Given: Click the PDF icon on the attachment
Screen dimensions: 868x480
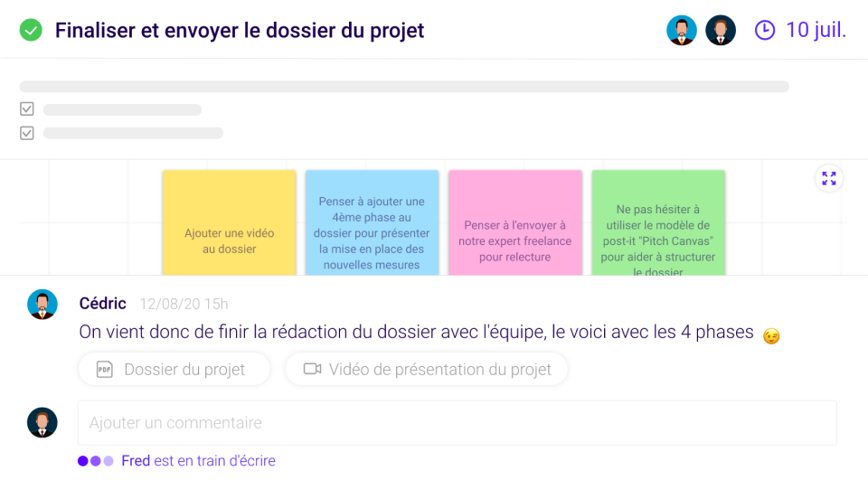Looking at the screenshot, I should [x=105, y=370].
